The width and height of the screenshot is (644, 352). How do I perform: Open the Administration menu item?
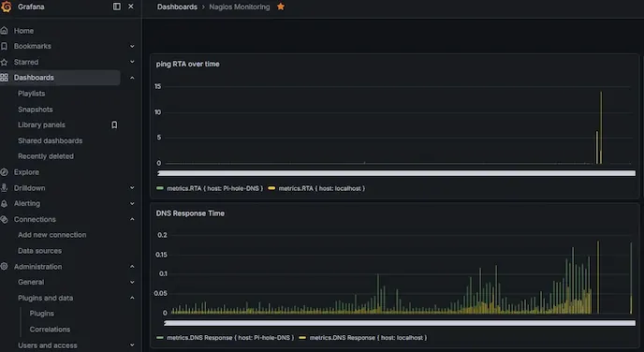(x=37, y=267)
